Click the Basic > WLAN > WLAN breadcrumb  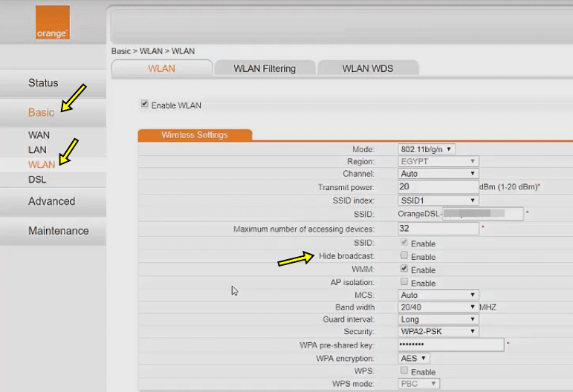(x=153, y=51)
